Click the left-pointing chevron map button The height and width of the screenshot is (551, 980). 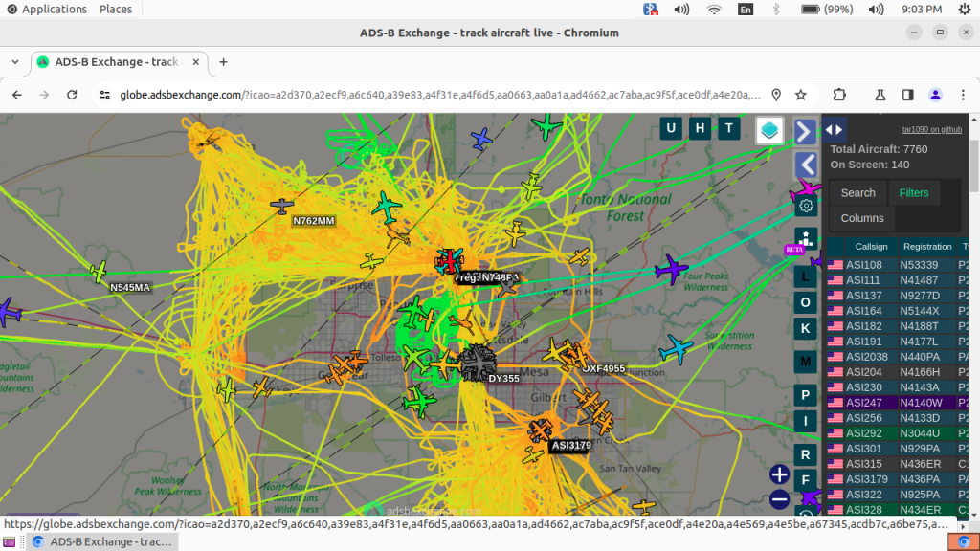coord(805,165)
